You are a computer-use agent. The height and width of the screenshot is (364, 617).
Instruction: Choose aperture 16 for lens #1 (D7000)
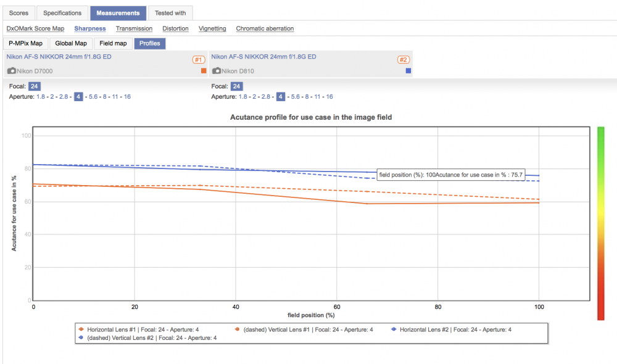point(127,96)
